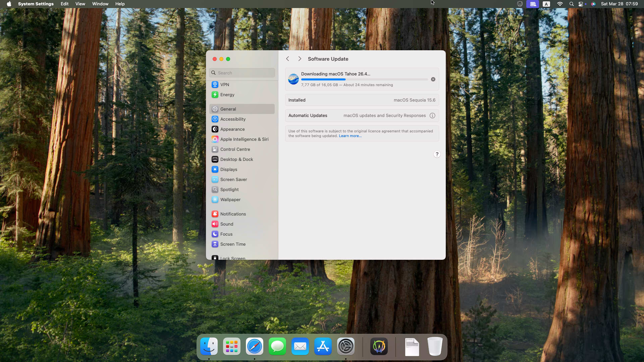The image size is (644, 362).
Task: Open the Help menu
Action: pyautogui.click(x=120, y=4)
